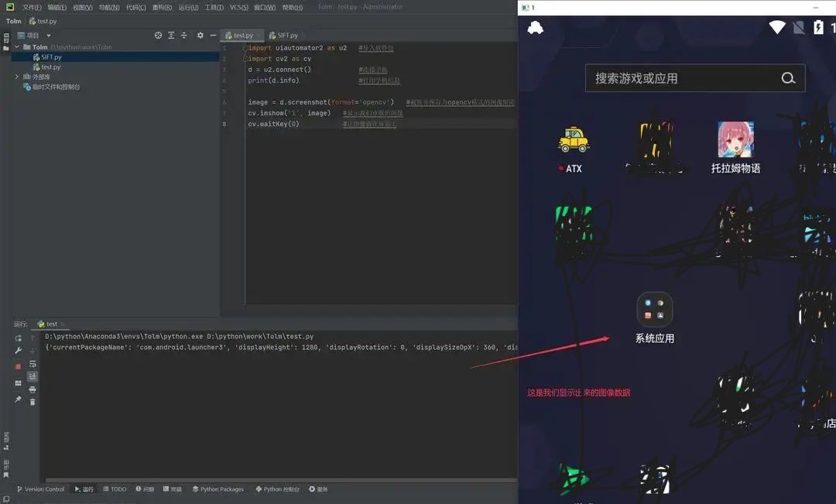Open the TODO tool window
Screen dimensions: 836x504
click(x=115, y=489)
